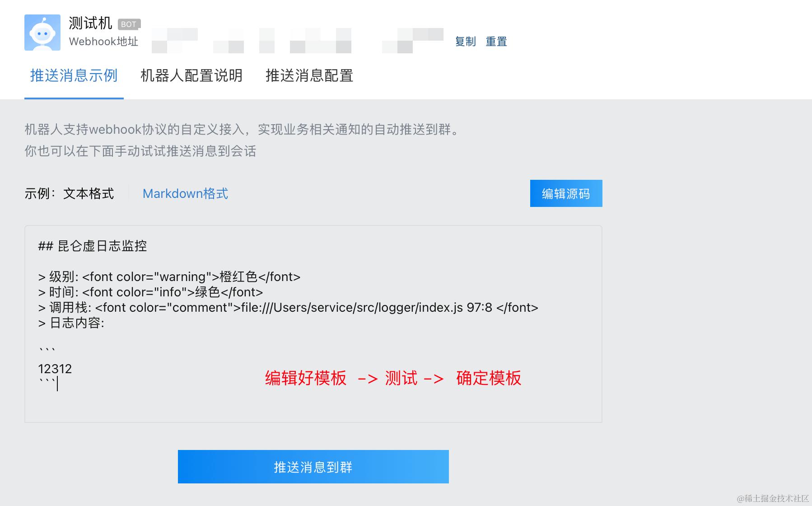Click inside the message template text area

313,324
